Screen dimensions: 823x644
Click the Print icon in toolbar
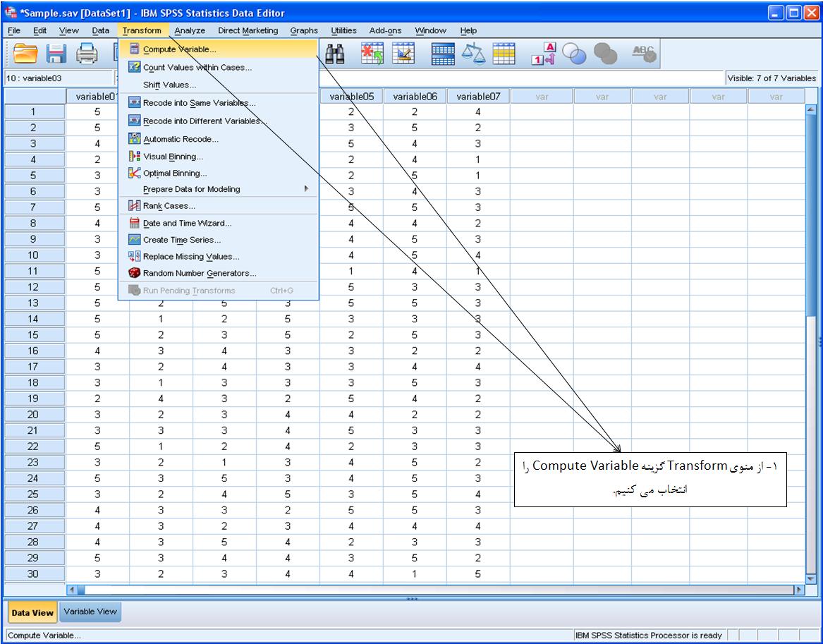87,54
